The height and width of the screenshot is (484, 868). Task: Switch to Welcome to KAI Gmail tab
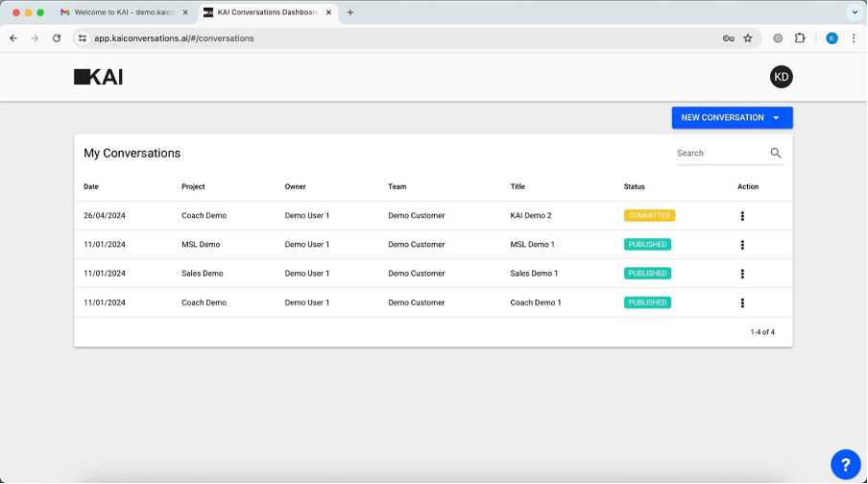coord(125,12)
